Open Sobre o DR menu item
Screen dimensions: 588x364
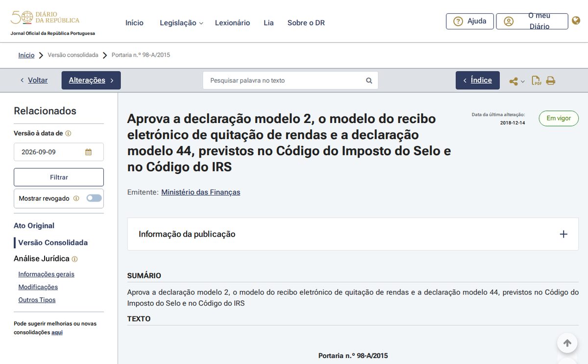tap(306, 23)
